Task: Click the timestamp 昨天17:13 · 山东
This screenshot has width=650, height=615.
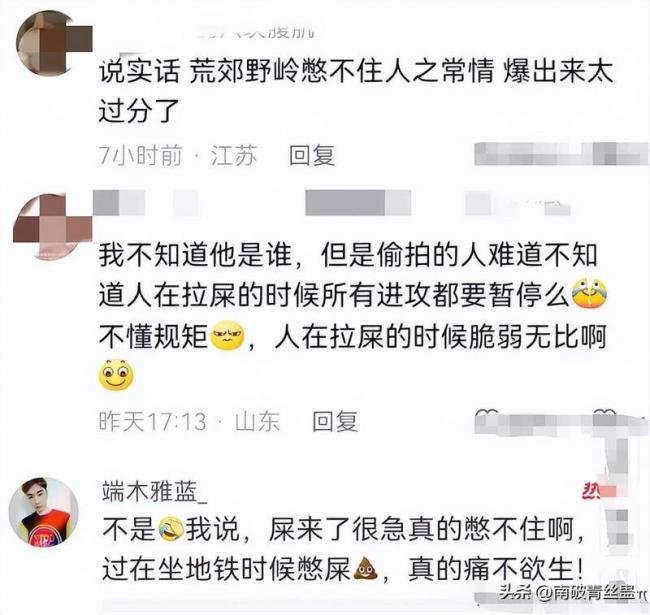Action: (x=189, y=421)
